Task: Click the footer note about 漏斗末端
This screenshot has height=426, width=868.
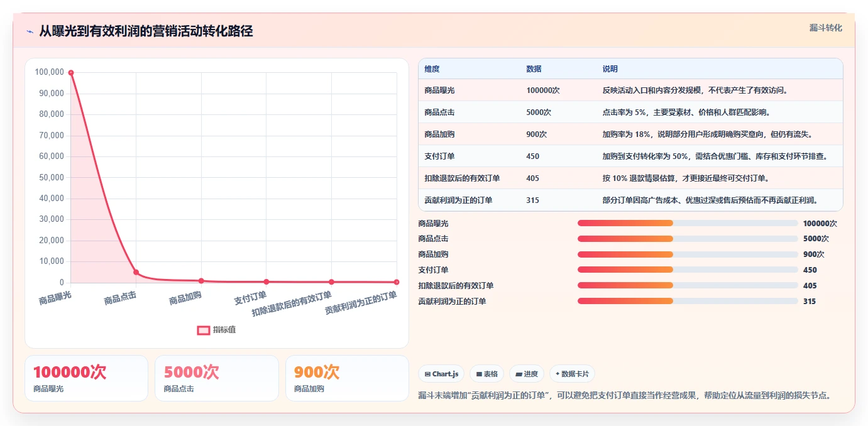Action: click(x=626, y=396)
